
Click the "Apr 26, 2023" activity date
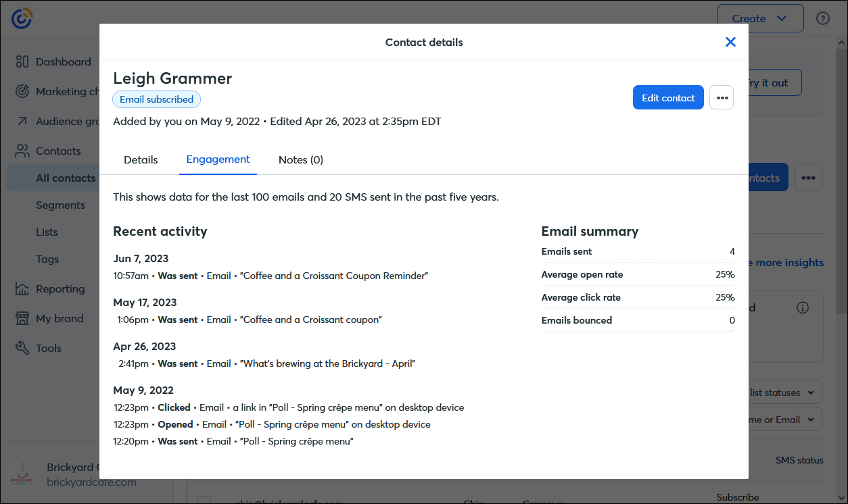pos(144,346)
